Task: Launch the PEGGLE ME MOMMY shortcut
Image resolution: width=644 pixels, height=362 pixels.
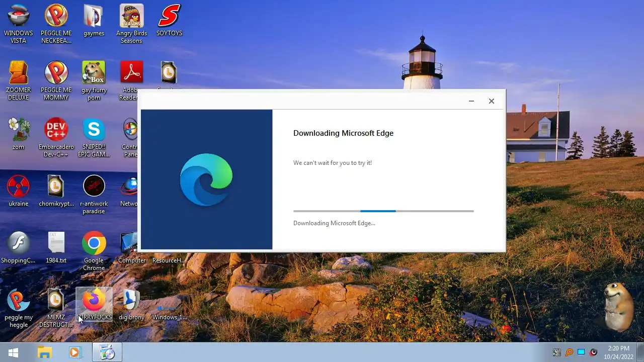Action: tap(56, 81)
